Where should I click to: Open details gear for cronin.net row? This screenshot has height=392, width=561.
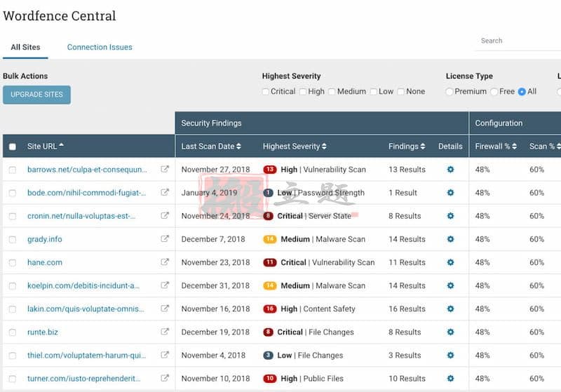450,216
